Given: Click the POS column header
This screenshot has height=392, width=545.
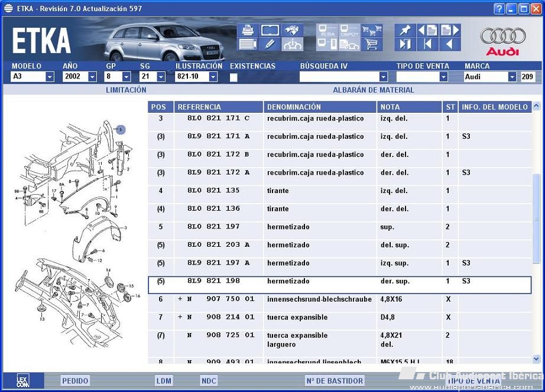Looking at the screenshot, I should click(x=161, y=107).
